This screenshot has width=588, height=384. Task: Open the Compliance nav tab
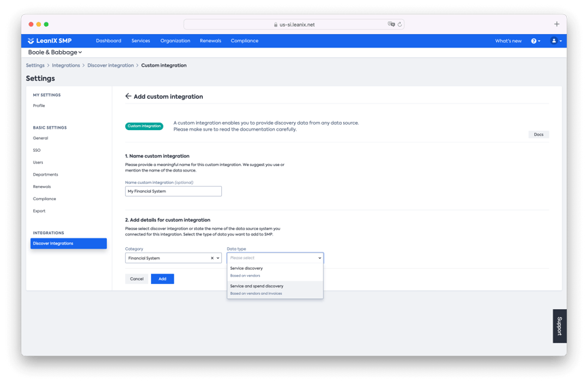pyautogui.click(x=244, y=41)
